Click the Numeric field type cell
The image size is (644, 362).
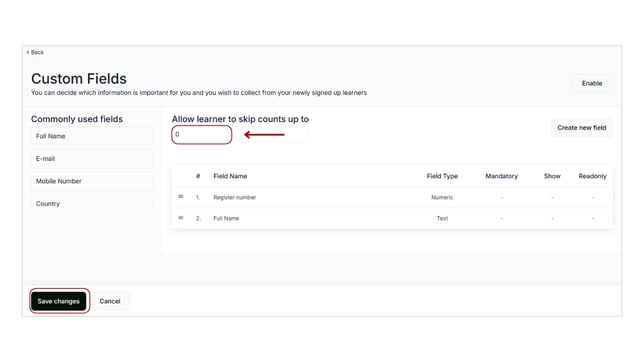pos(442,197)
